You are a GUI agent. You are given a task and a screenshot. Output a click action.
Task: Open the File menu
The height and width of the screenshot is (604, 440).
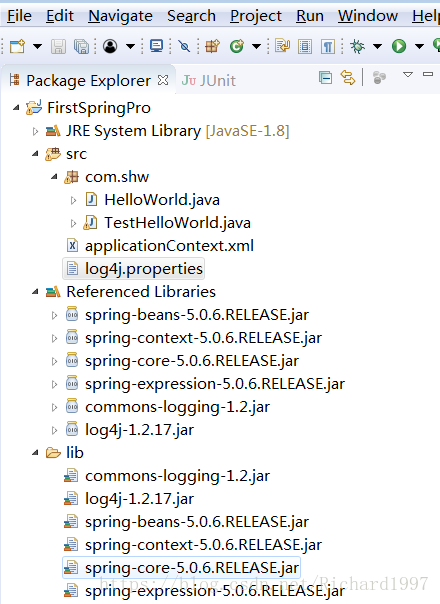coord(19,16)
